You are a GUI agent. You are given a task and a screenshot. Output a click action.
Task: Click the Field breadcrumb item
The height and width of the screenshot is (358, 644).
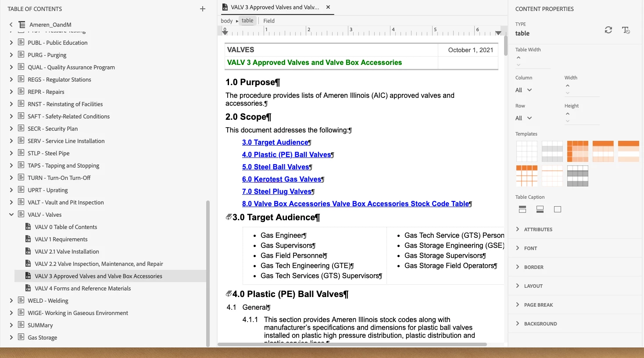pos(269,21)
